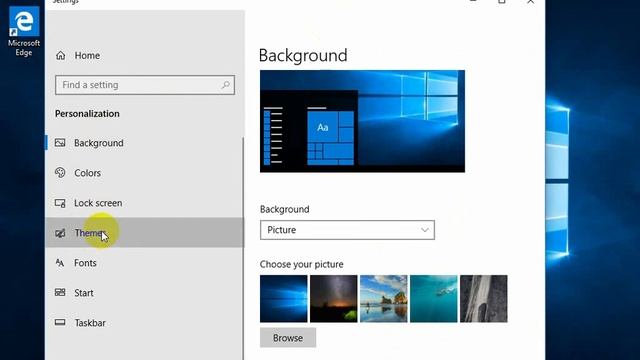The width and height of the screenshot is (640, 360).
Task: Choose the grey cliff wallpaper thumbnail
Action: (x=484, y=299)
